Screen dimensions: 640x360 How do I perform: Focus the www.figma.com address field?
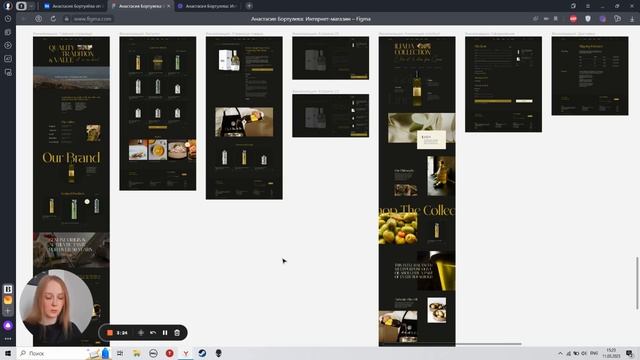(x=93, y=19)
